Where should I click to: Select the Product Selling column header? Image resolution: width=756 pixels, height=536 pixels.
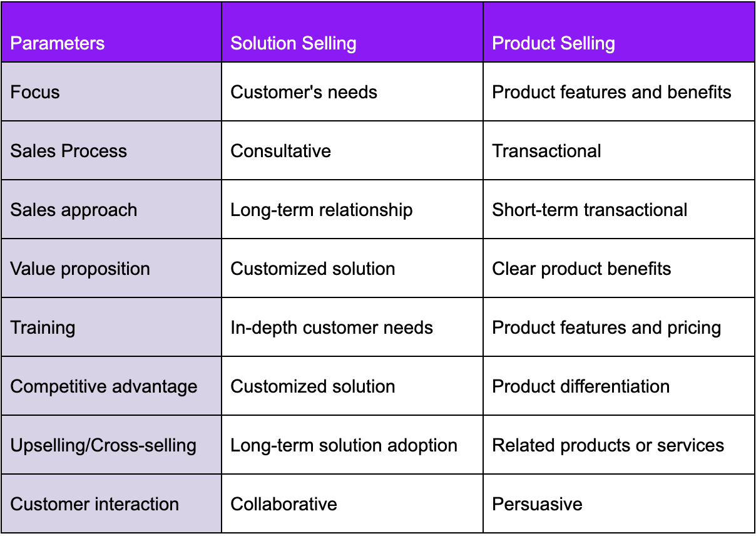pyautogui.click(x=619, y=33)
